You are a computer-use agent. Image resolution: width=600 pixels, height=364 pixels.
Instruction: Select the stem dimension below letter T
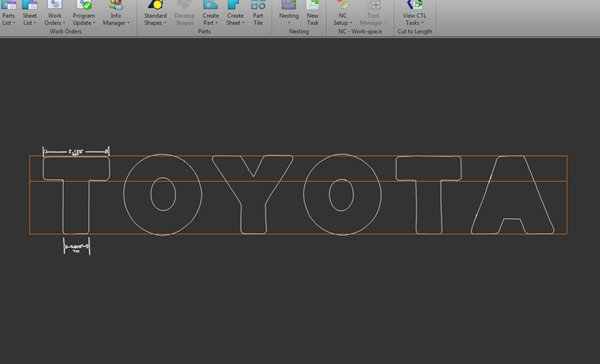(x=77, y=247)
